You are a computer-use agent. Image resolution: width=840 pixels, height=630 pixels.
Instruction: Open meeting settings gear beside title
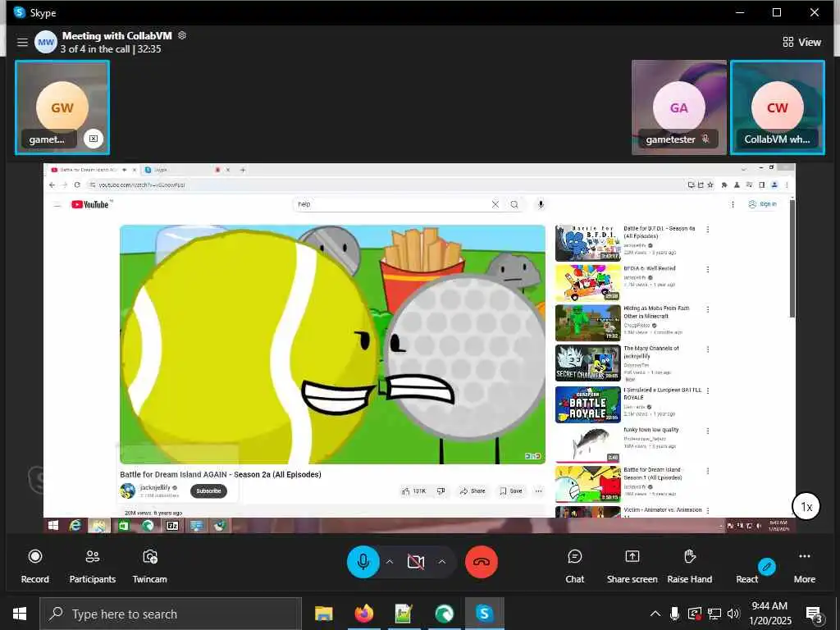pos(182,35)
